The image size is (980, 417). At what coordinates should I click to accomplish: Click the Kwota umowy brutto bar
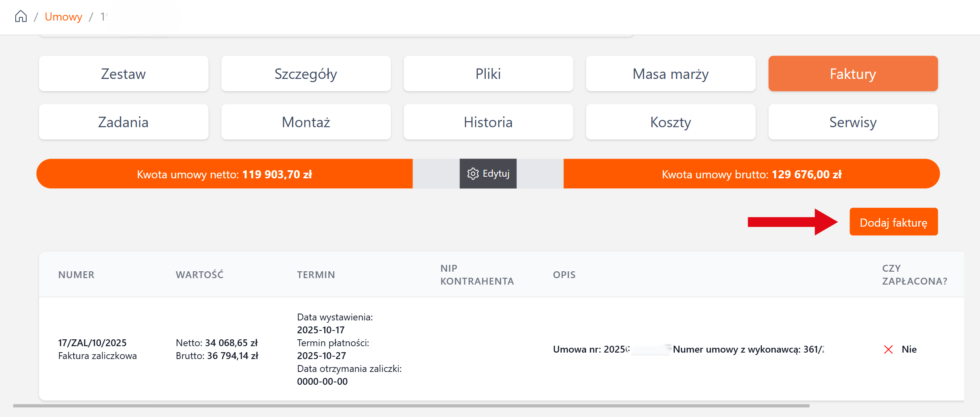coord(751,174)
